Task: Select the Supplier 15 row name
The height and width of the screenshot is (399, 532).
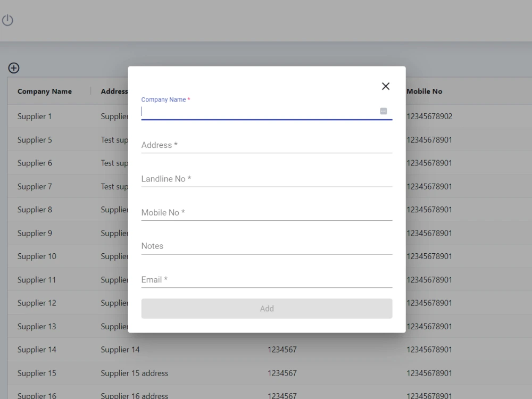Action: (x=37, y=373)
